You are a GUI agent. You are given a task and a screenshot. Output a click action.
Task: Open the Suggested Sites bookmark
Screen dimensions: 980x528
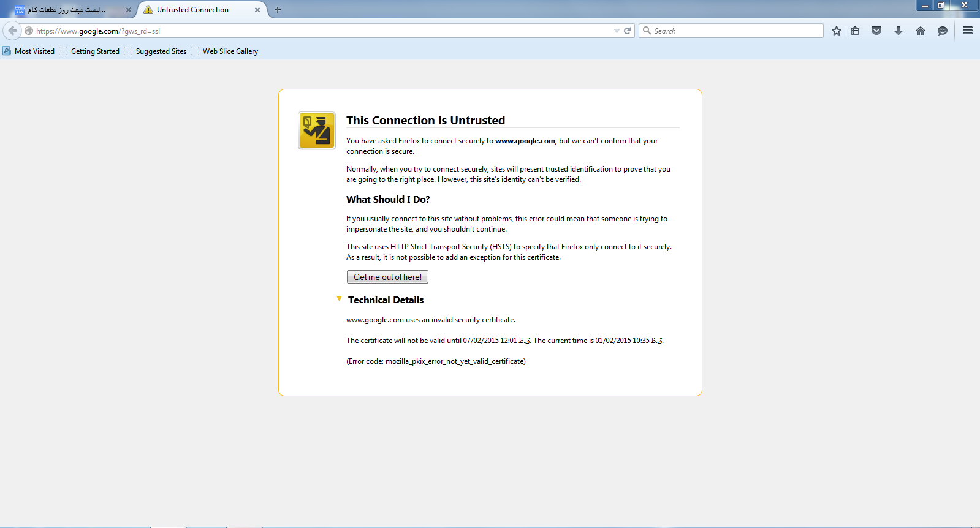point(155,51)
